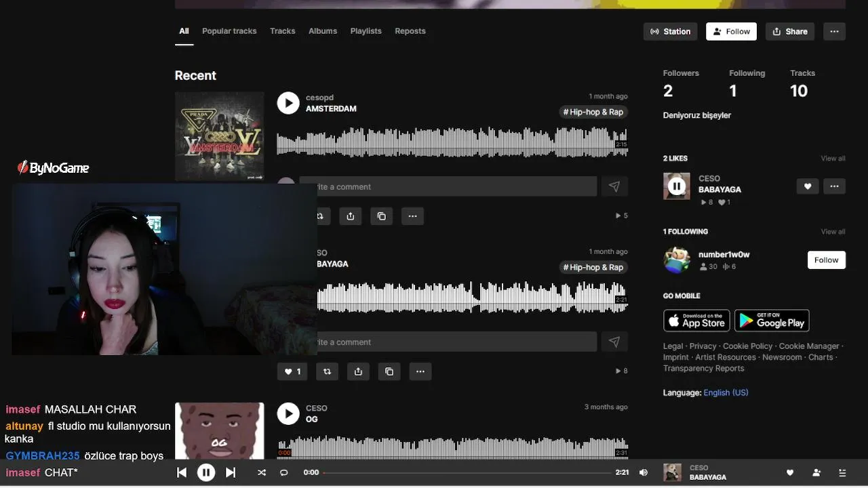This screenshot has height=488, width=868.
Task: Write a comment on BABAYAGA
Action: coord(457,342)
